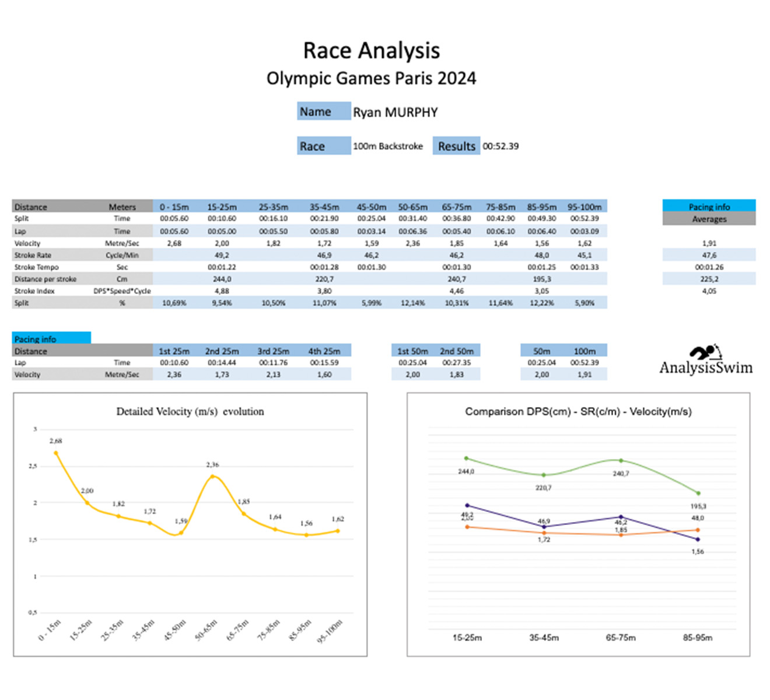The width and height of the screenshot is (770, 700).
Task: Select the blue Race label cell
Action: tap(324, 146)
